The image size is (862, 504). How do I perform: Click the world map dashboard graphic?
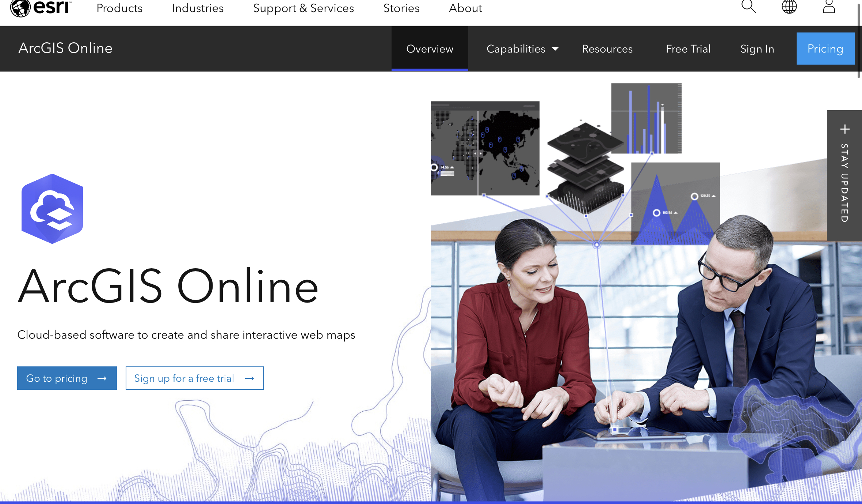[x=485, y=148]
